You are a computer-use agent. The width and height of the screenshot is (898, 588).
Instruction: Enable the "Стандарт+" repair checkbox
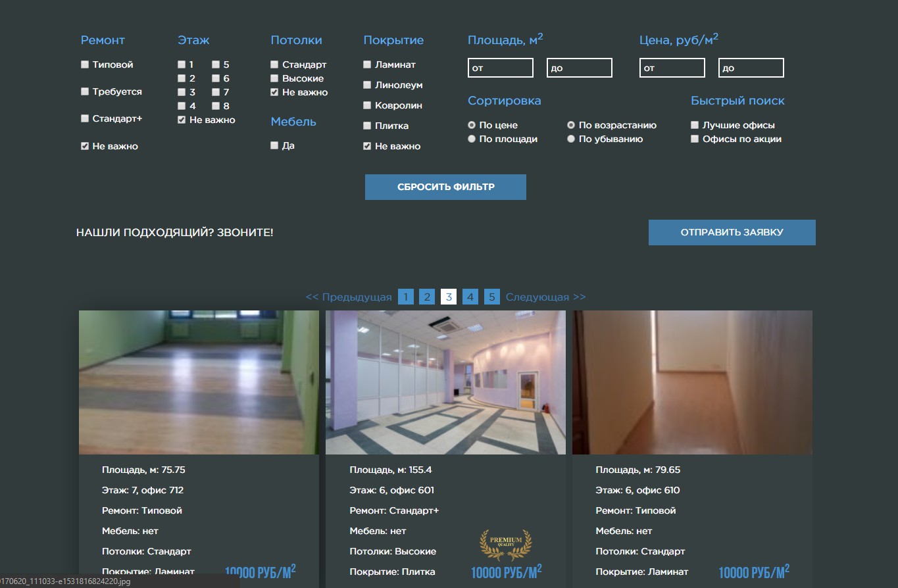[x=84, y=118]
